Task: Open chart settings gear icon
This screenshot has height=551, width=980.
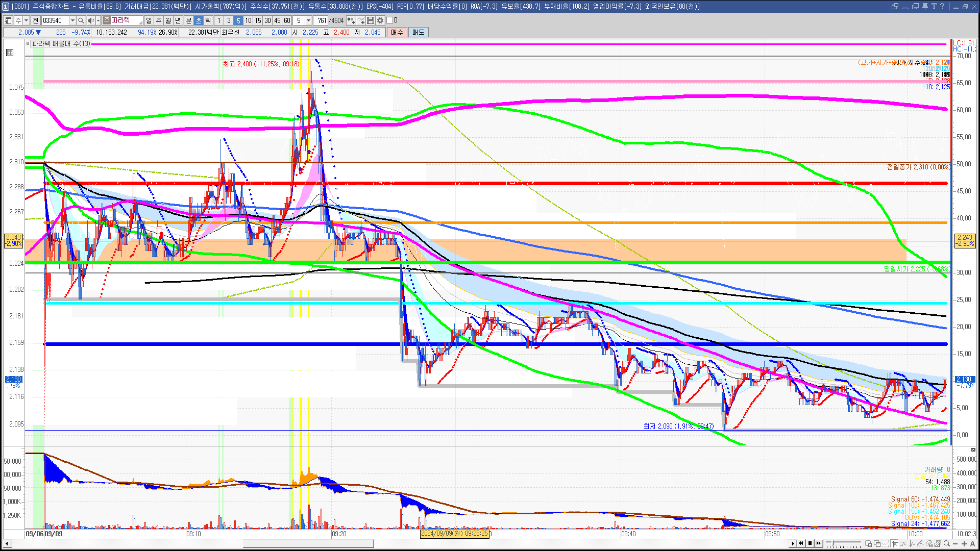Action: [x=380, y=20]
